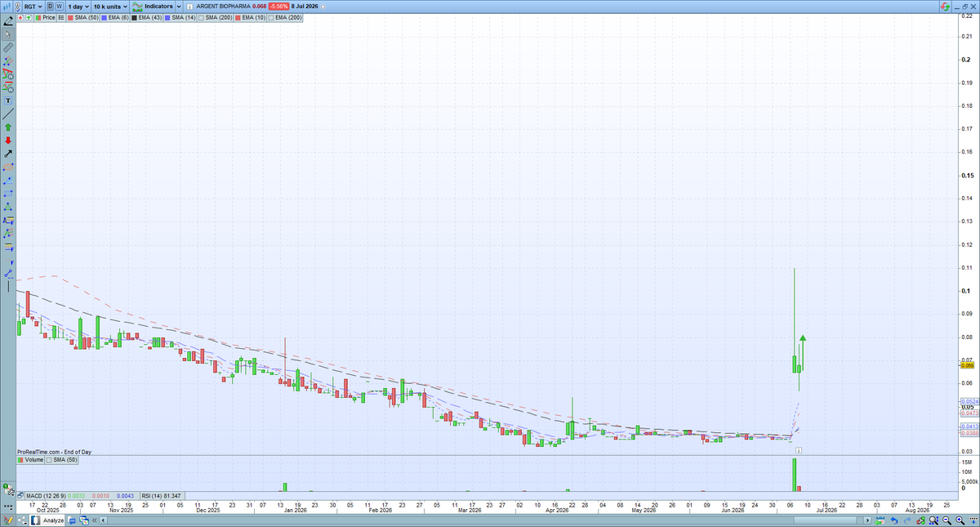Image resolution: width=980 pixels, height=527 pixels.
Task: Toggle the volume panel SMA (50)
Action: 63,460
